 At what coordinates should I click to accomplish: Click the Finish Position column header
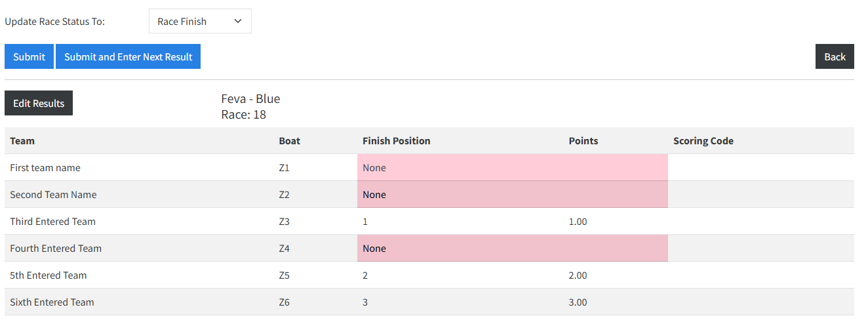[x=396, y=141]
